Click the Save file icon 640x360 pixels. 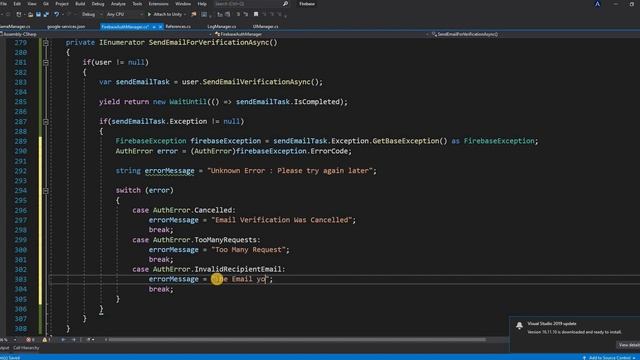(38, 14)
